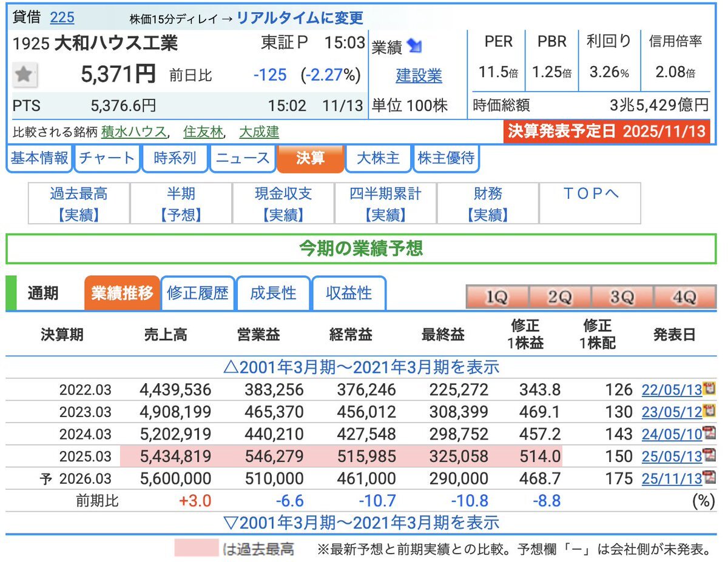This screenshot has width=728, height=562.
Task: Jump to 半期【予想】 section
Action: click(x=181, y=204)
